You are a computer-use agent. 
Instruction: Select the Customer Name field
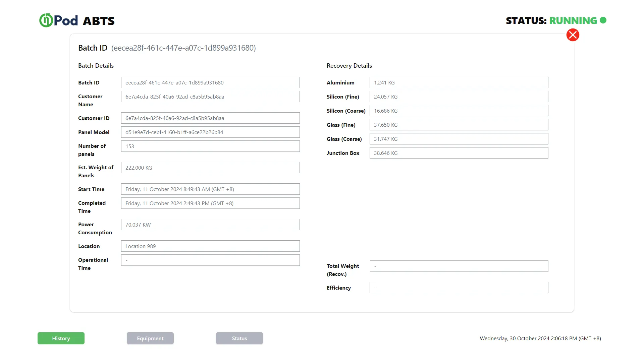(210, 97)
